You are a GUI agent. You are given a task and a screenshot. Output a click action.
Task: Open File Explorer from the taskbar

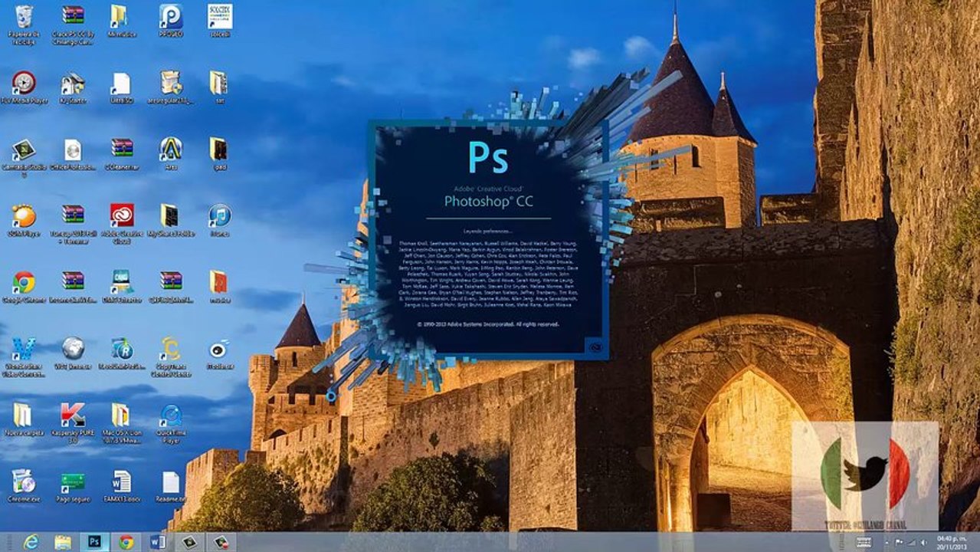click(x=63, y=542)
